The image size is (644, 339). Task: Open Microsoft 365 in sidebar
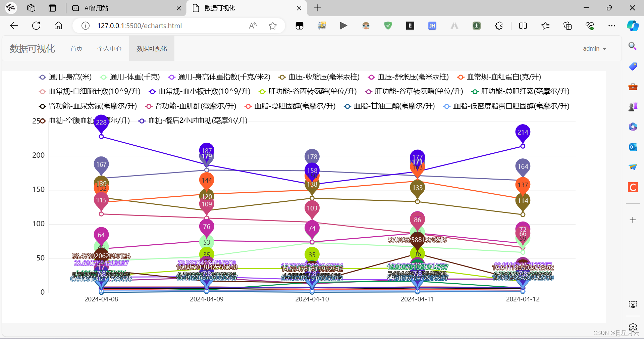pyautogui.click(x=633, y=127)
